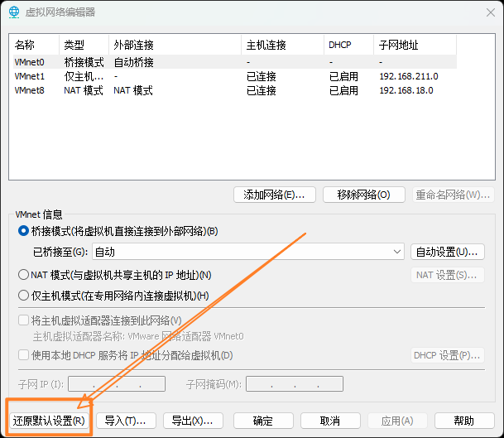Open 帮助 for the network editor
This screenshot has height=438, width=504.
coord(464,421)
